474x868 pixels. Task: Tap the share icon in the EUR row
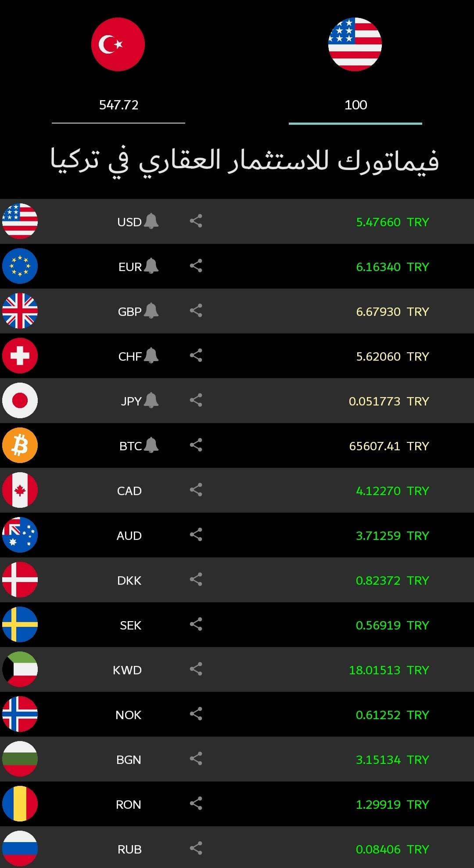[x=196, y=266]
